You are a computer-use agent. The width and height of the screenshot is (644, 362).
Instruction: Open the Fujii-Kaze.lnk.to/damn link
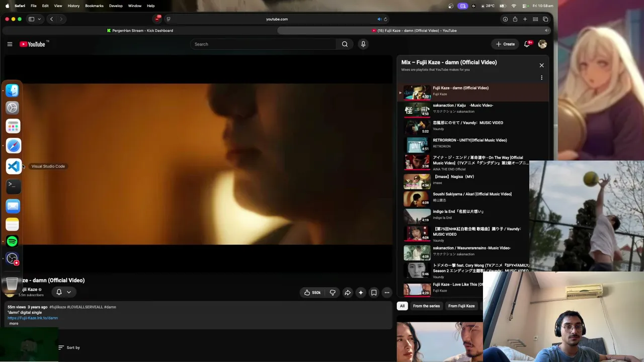tap(33, 318)
